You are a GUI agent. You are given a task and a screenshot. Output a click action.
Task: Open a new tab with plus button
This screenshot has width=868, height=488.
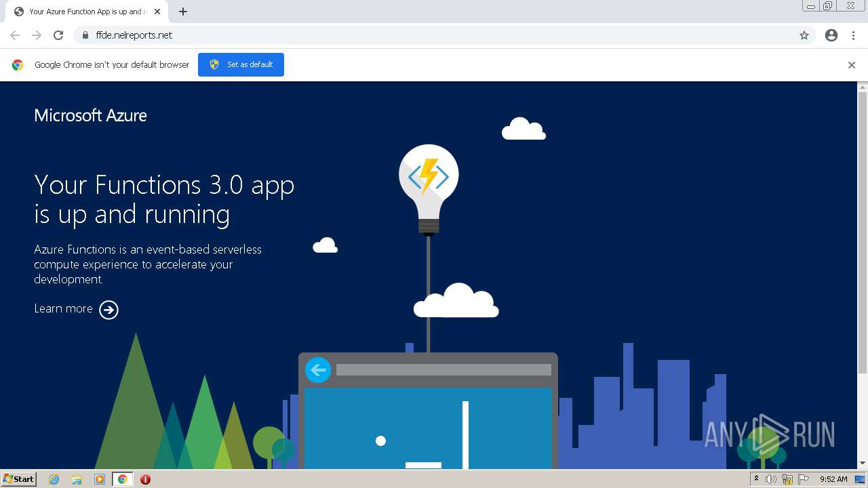pyautogui.click(x=183, y=12)
